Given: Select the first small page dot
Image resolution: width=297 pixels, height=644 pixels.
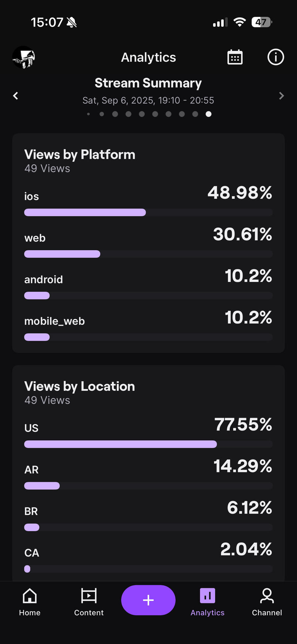Looking at the screenshot, I should [88, 114].
